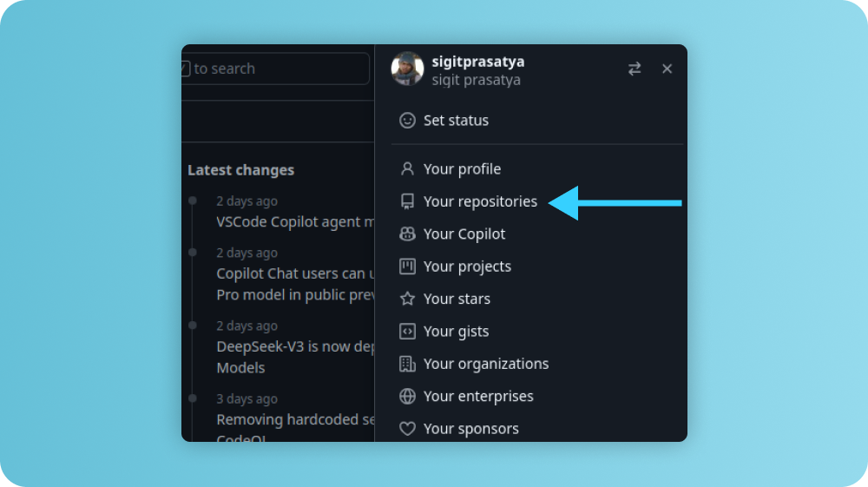Screen dimensions: 868x487
Task: Click the person icon for Your profile
Action: pyautogui.click(x=407, y=169)
